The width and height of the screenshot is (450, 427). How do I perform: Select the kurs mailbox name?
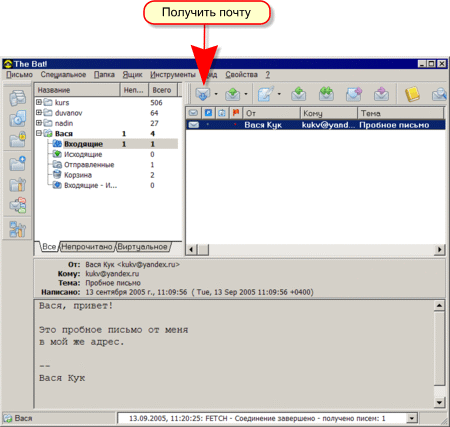coord(62,102)
